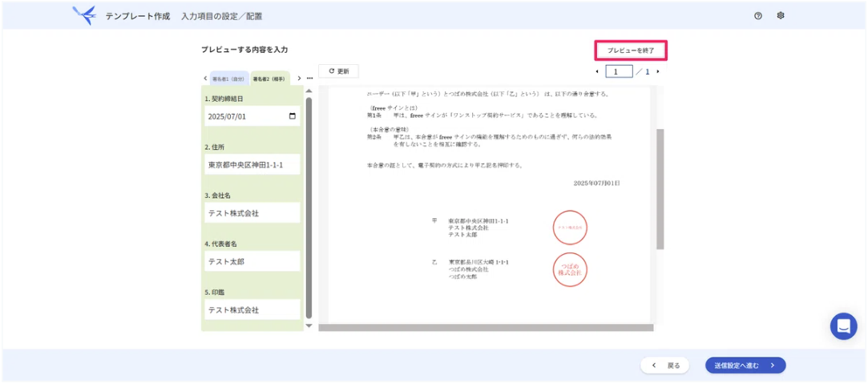Screen dimensions: 868x384
Task: Open the chat support bubble
Action: [x=844, y=326]
